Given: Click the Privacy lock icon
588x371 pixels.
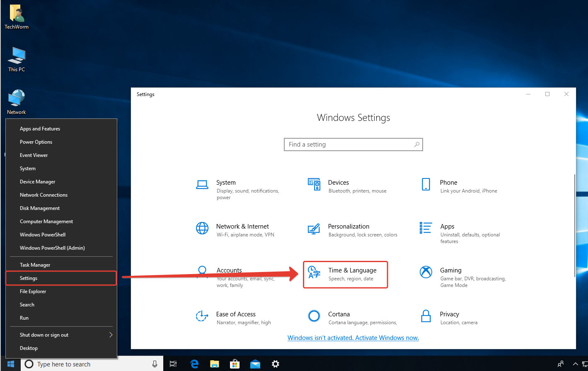Looking at the screenshot, I should [426, 316].
